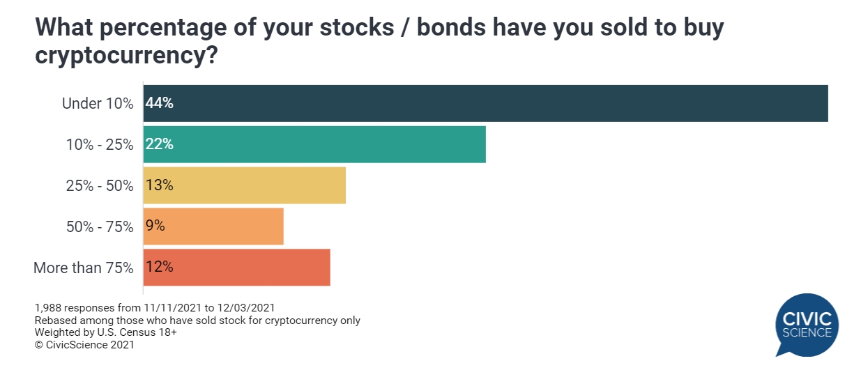The image size is (868, 370).
Task: Click the '1,988 responses' footnote line
Action: tap(154, 307)
